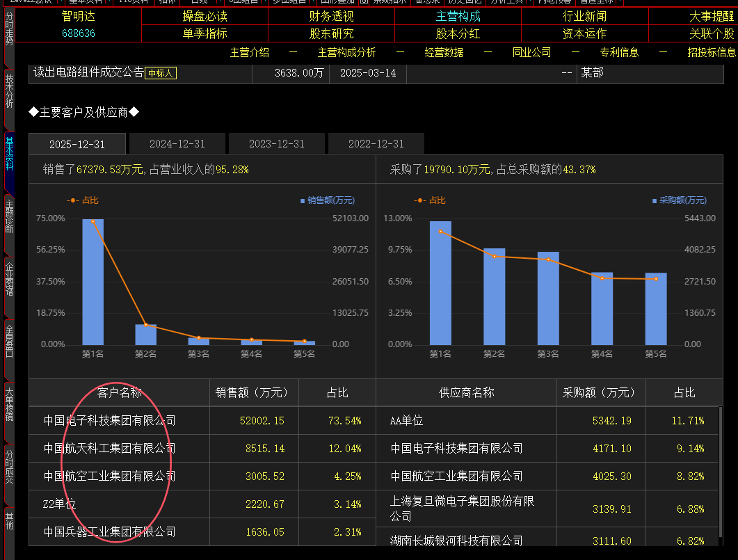The width and height of the screenshot is (738, 560).
Task: Click 第5名 bar in supplier chart
Action: [x=656, y=309]
